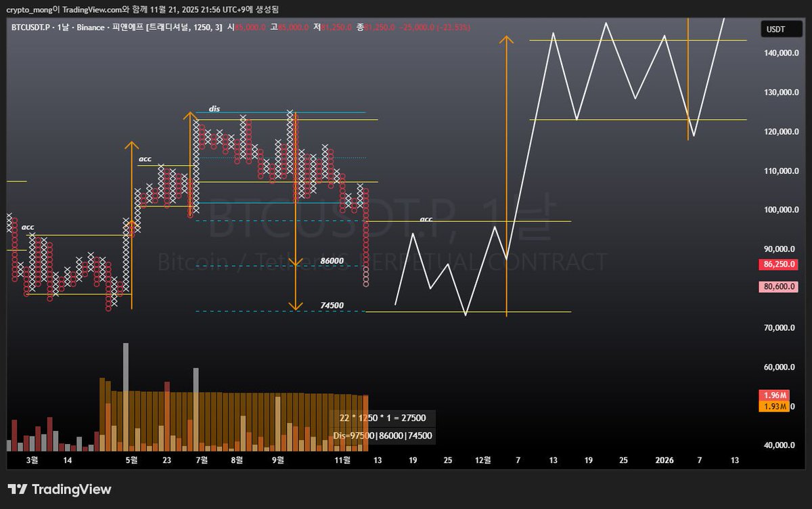Click the 'Dis=97500|86000|74500' note
This screenshot has height=509, width=812.
point(383,436)
